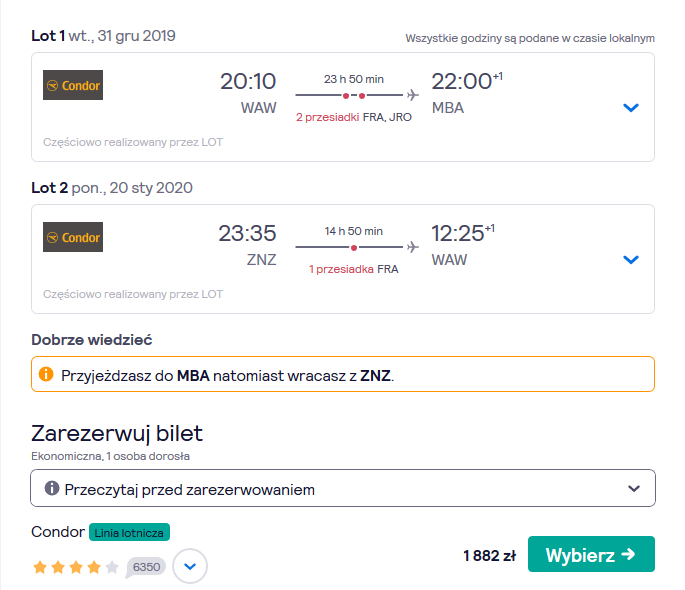Expand Lot 2 flight details chevron

(x=631, y=259)
